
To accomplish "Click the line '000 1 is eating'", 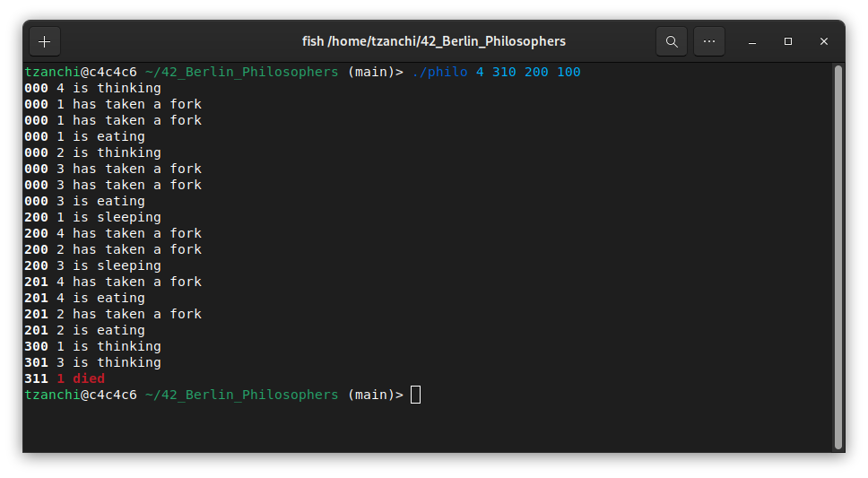I will pos(84,136).
